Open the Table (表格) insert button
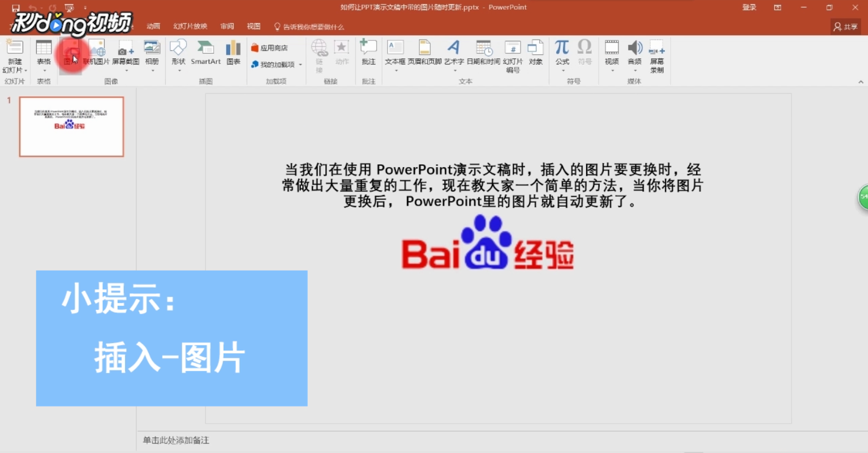Viewport: 868px width, 453px height. point(44,54)
